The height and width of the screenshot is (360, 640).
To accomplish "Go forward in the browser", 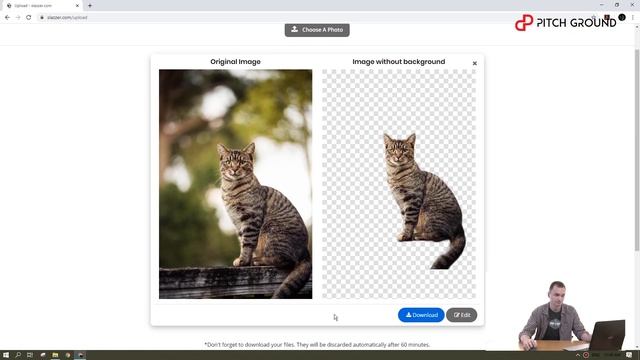I will click(18, 18).
